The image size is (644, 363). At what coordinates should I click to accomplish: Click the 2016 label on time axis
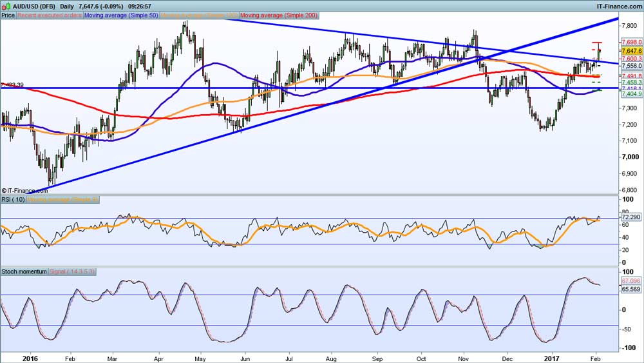[x=30, y=358]
